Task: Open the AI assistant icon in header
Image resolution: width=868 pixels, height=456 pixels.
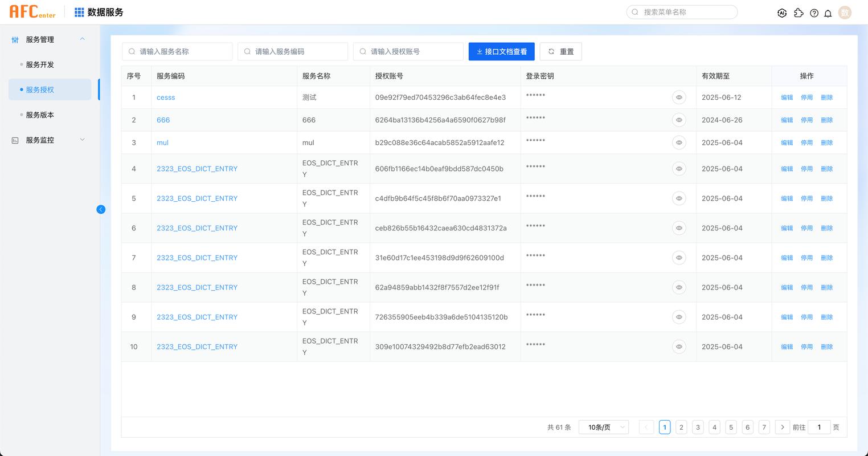Action: 782,12
